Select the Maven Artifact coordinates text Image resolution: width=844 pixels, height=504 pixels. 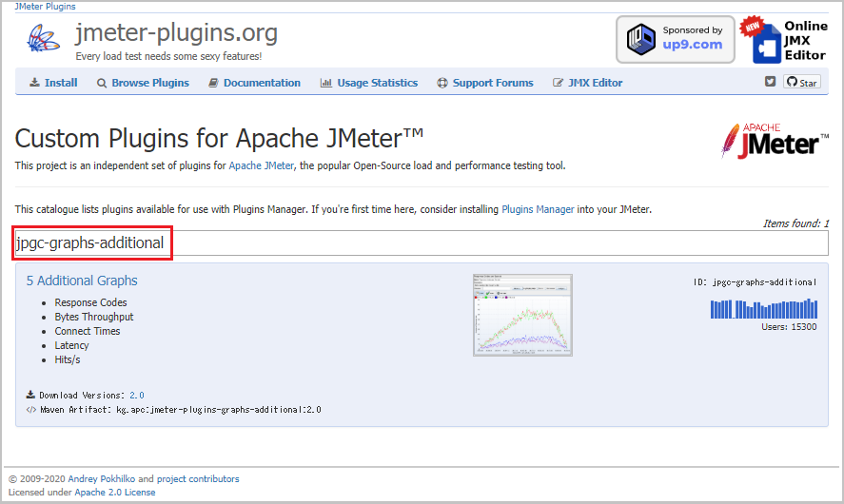[x=219, y=410]
